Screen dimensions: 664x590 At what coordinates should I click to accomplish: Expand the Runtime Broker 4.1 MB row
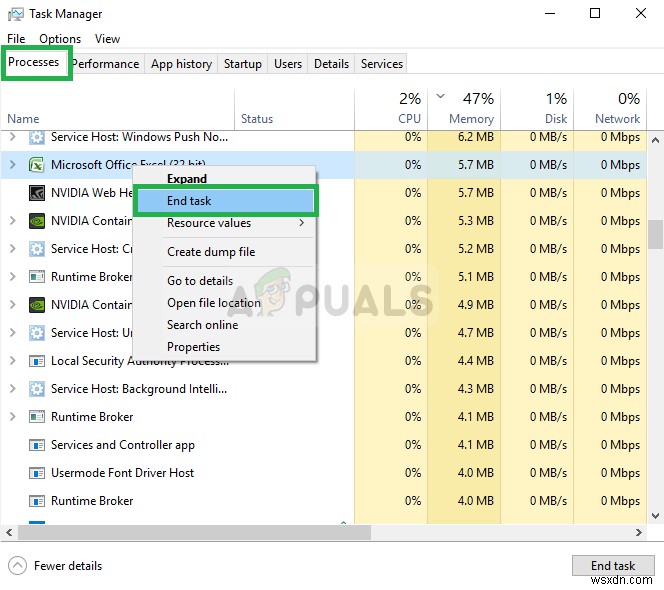13,417
